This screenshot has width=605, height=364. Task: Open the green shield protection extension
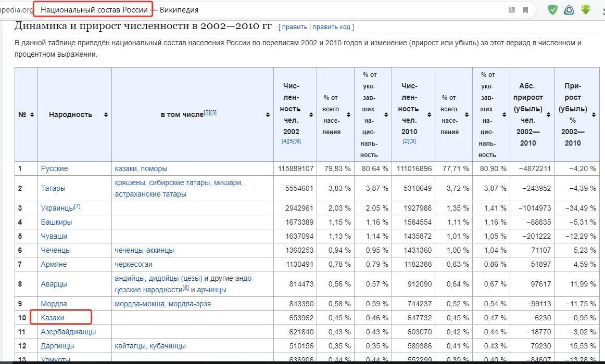tap(552, 10)
